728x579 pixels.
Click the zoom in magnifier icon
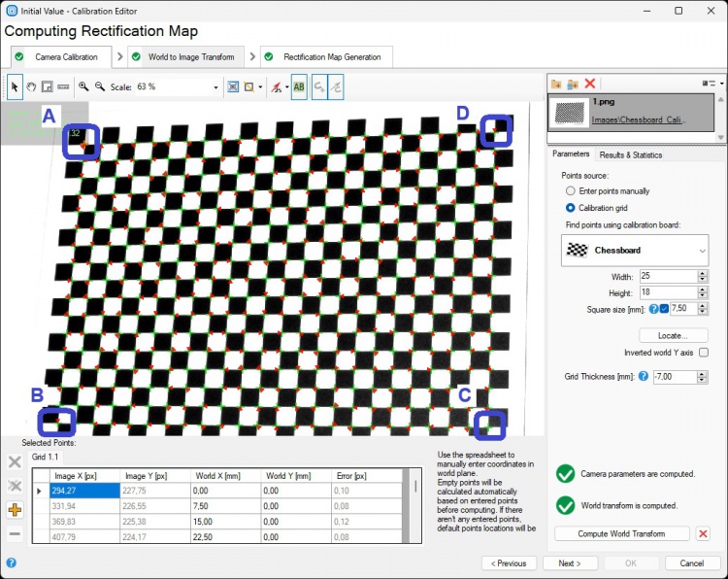[84, 86]
